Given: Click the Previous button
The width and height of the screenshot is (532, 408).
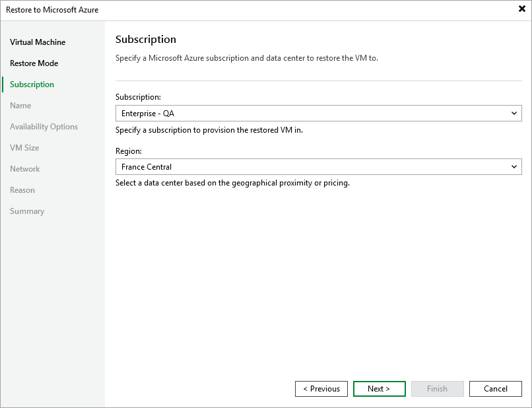Looking at the screenshot, I should coord(321,389).
